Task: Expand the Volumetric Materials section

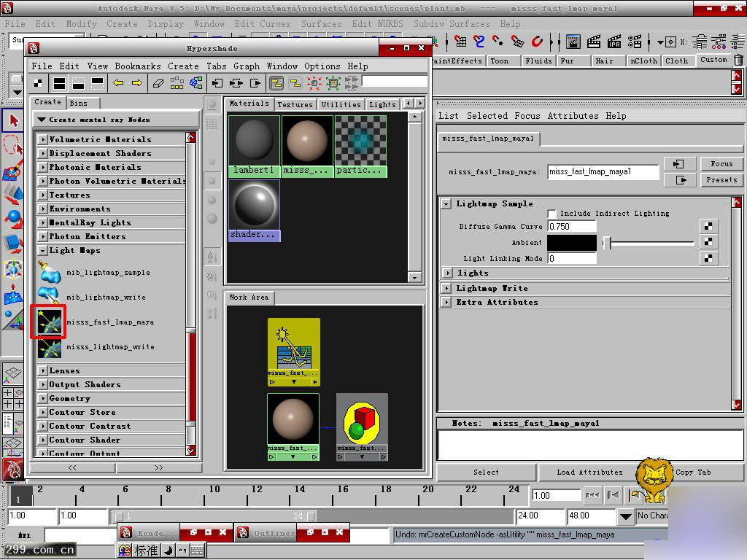Action: click(x=43, y=139)
